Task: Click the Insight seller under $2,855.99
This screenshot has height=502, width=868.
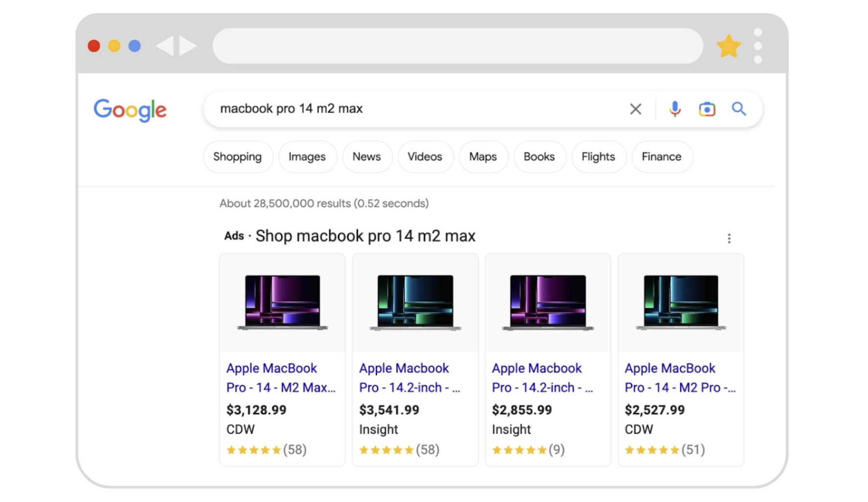Action: [511, 430]
